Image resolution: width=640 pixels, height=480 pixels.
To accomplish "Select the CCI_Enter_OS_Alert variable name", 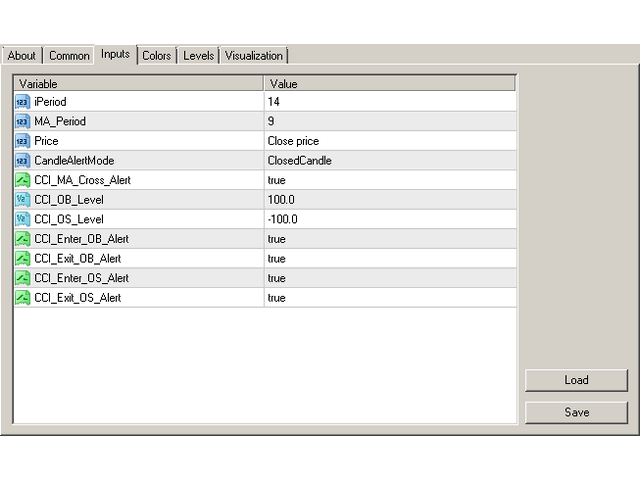I will (82, 278).
